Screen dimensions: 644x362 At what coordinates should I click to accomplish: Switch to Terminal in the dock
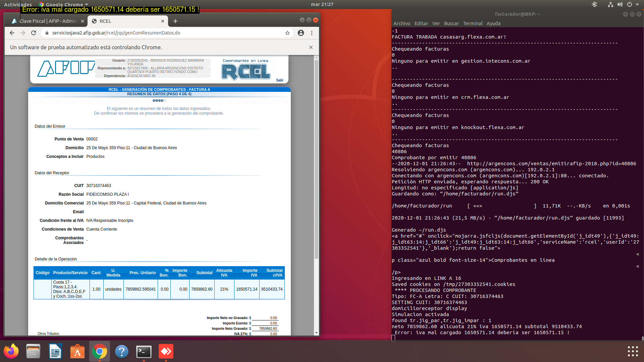pos(144,351)
